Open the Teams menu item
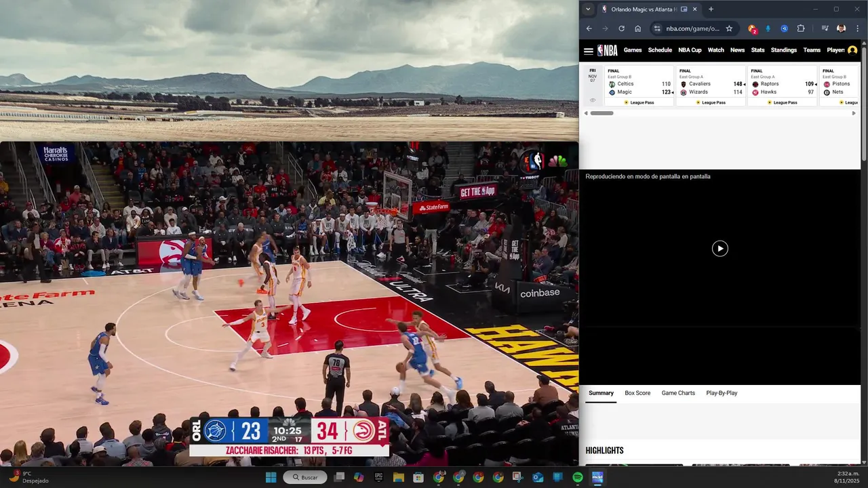This screenshot has height=488, width=868. (x=812, y=50)
